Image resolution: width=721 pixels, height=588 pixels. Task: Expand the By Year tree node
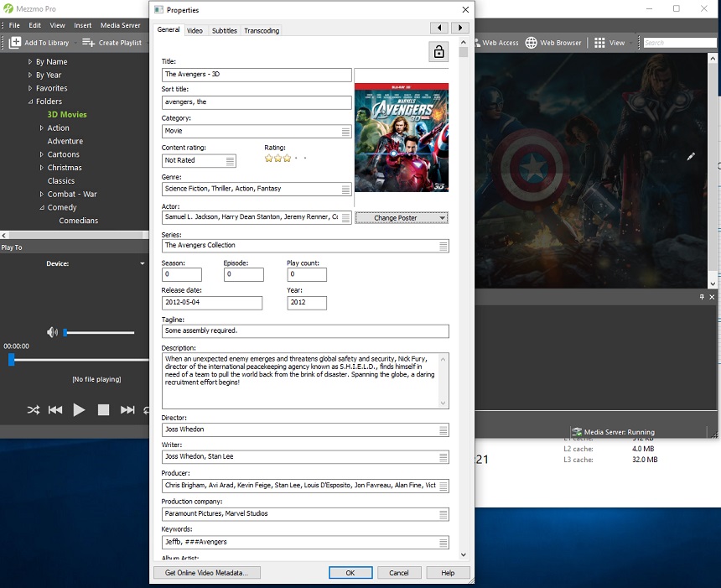(30, 75)
